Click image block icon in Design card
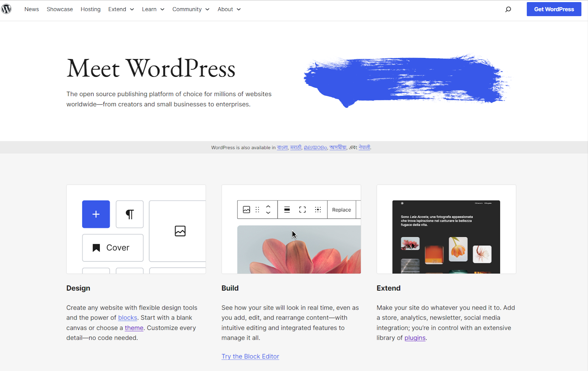Viewport: 588px width, 371px height. pyautogui.click(x=180, y=231)
